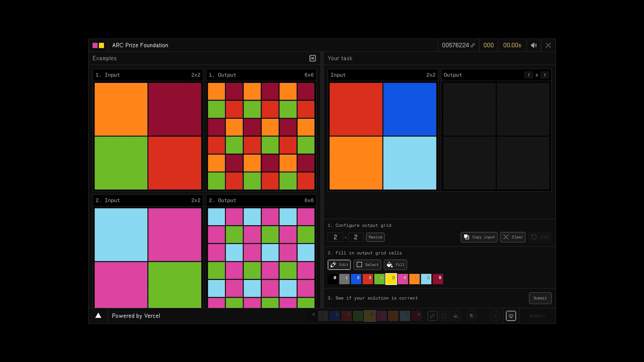The image size is (644, 362).
Task: Click the top-left output grid cell
Action: (x=469, y=109)
